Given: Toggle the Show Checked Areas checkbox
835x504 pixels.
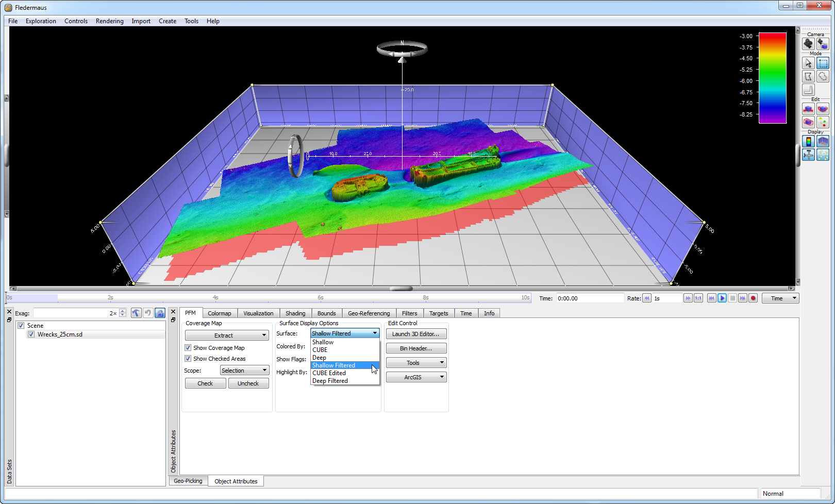Looking at the screenshot, I should coord(188,359).
